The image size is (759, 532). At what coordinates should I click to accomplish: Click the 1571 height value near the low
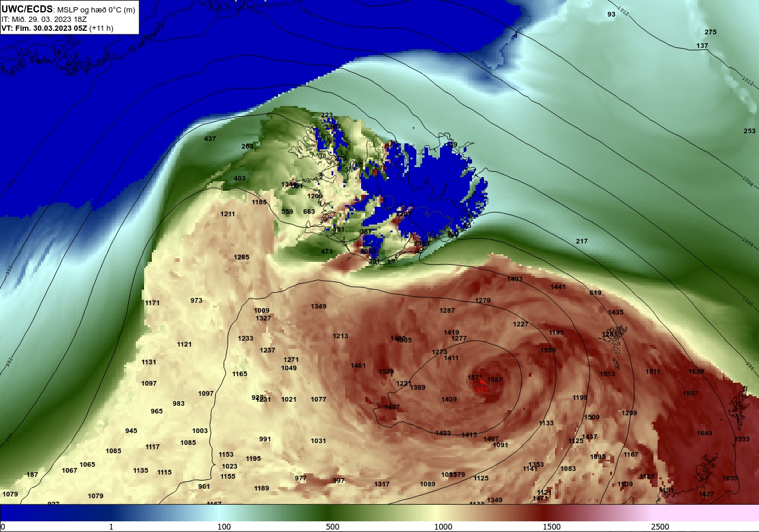pos(475,377)
